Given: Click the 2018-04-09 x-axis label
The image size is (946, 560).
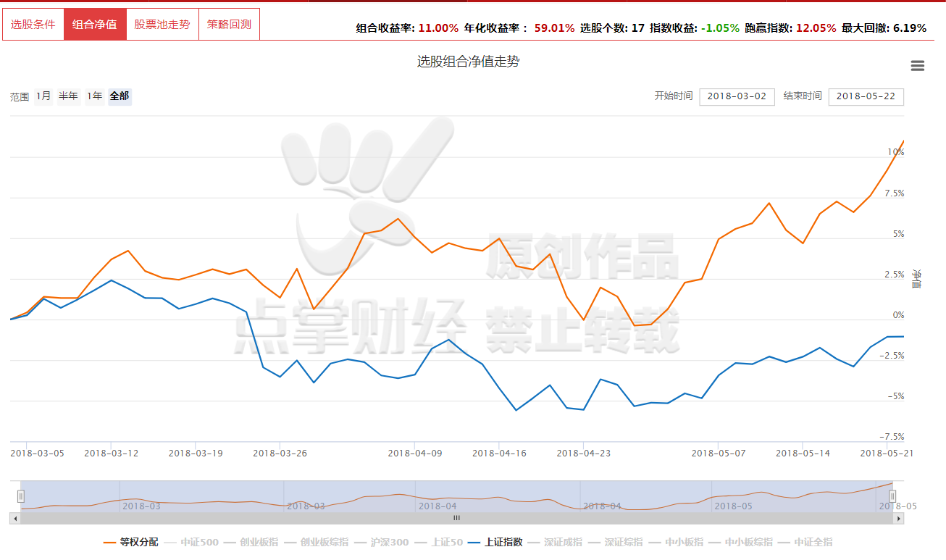Looking at the screenshot, I should pos(415,454).
